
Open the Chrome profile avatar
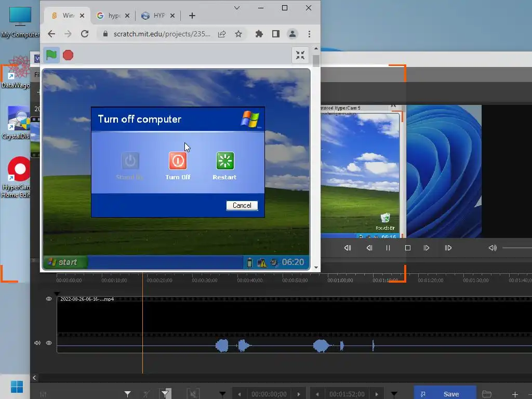[x=292, y=34]
